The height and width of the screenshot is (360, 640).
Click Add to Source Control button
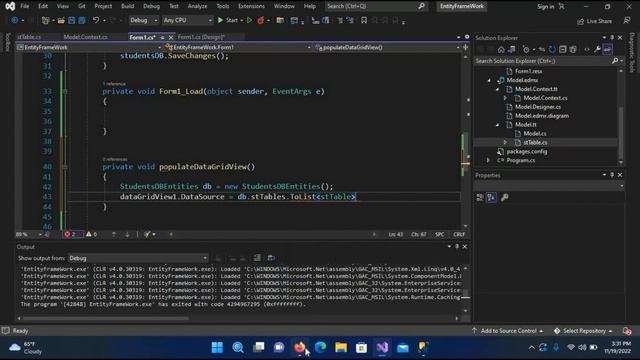[x=508, y=331]
